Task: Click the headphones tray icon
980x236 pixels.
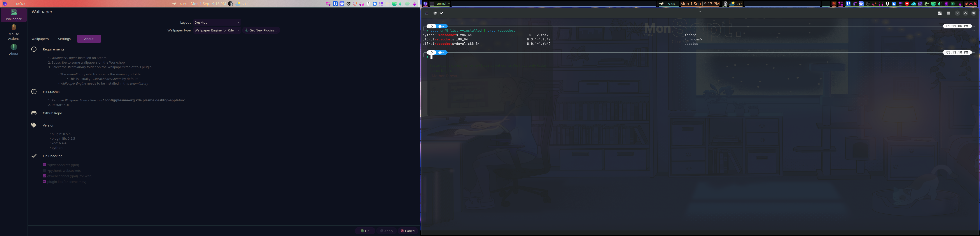Action: point(361,4)
